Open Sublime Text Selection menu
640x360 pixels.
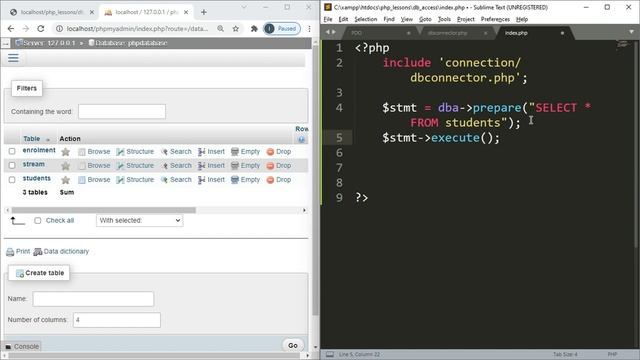365,19
